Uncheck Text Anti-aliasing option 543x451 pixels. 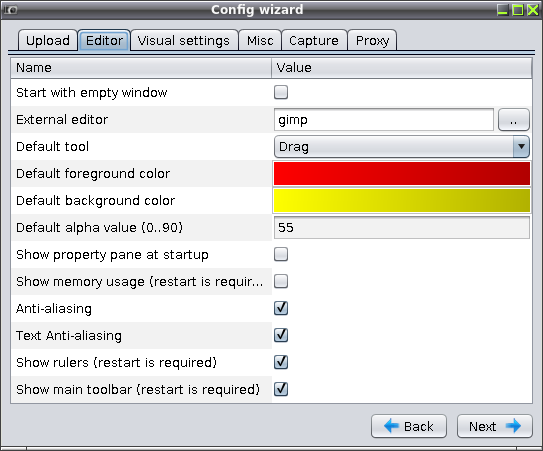[281, 335]
